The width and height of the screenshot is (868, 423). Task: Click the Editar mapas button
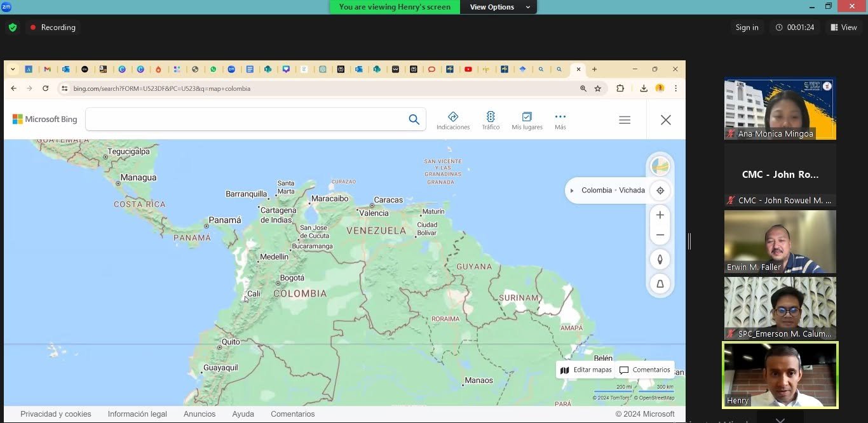click(586, 370)
